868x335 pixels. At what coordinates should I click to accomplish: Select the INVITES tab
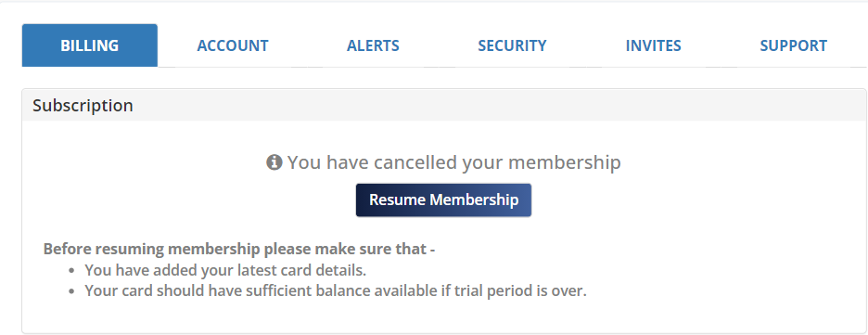[653, 45]
